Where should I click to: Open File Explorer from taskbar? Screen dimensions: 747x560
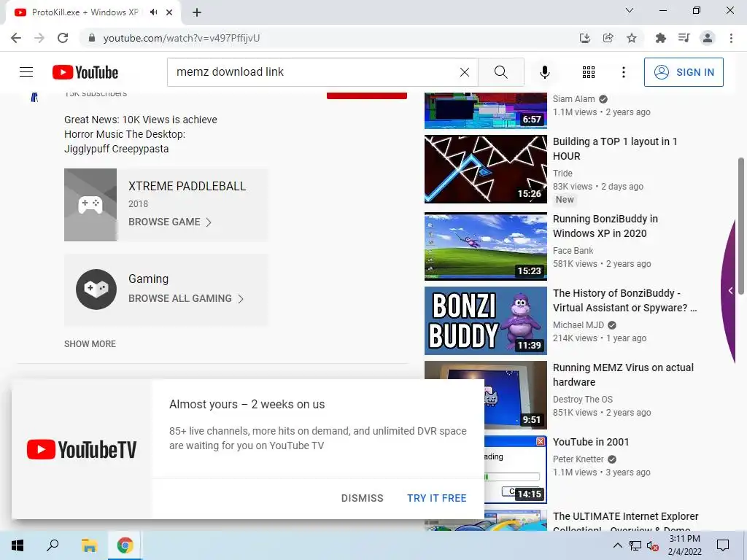click(x=89, y=545)
